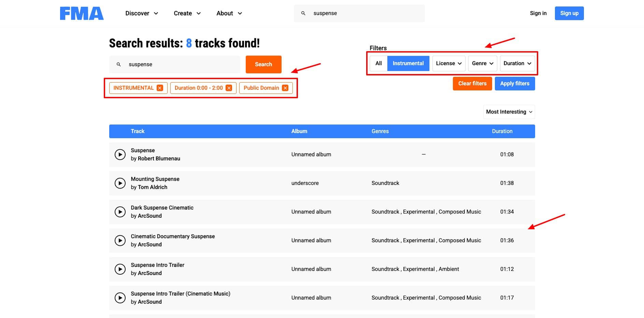Viewport: 644px width, 318px height.
Task: Play the Suspense track by Robert Blumenau
Action: point(120,155)
